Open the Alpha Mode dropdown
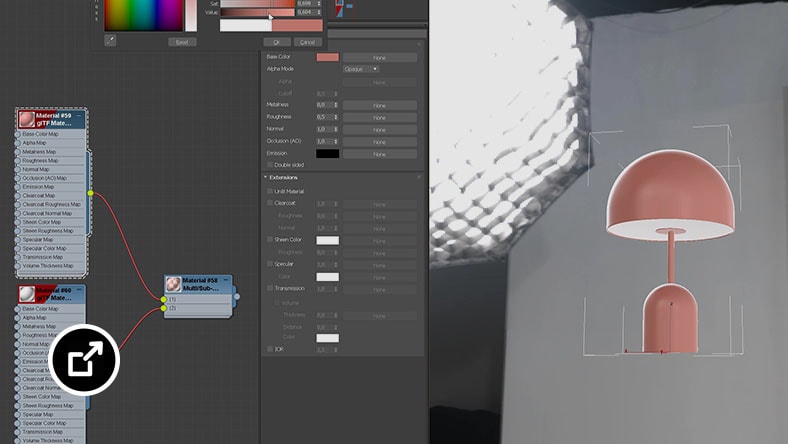Image resolution: width=788 pixels, height=444 pixels. [x=361, y=69]
